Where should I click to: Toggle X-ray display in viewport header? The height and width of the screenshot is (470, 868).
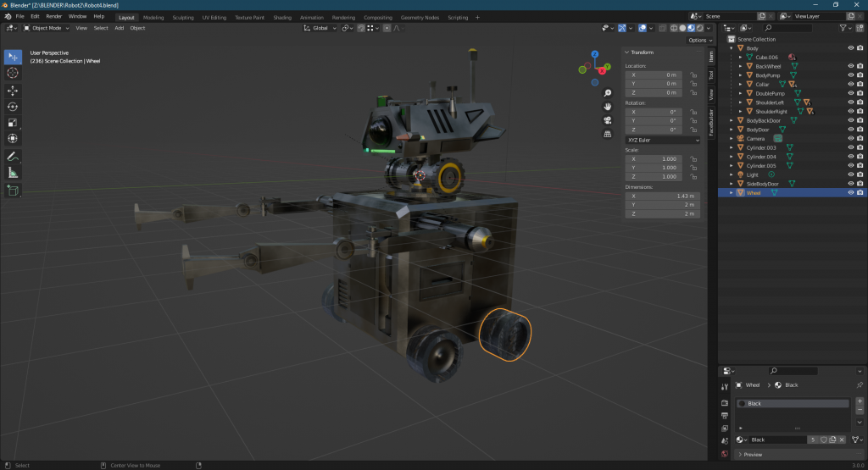[x=662, y=28]
